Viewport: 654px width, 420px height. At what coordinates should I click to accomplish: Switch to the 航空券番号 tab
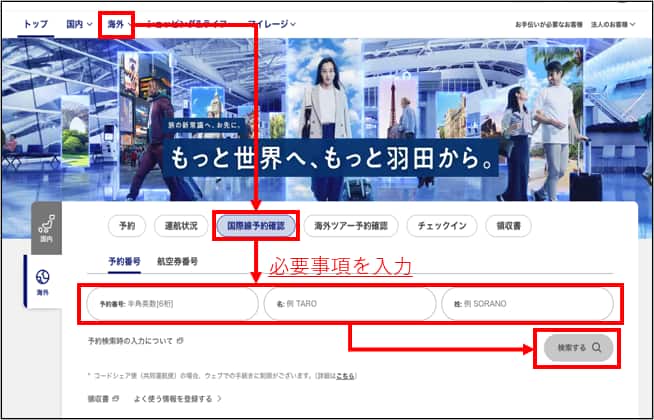click(x=177, y=261)
